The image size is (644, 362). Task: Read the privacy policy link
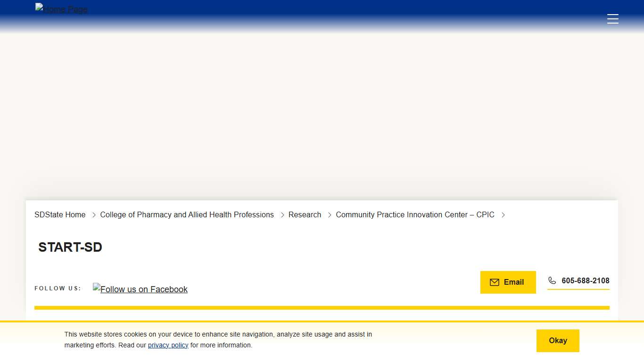pyautogui.click(x=168, y=345)
